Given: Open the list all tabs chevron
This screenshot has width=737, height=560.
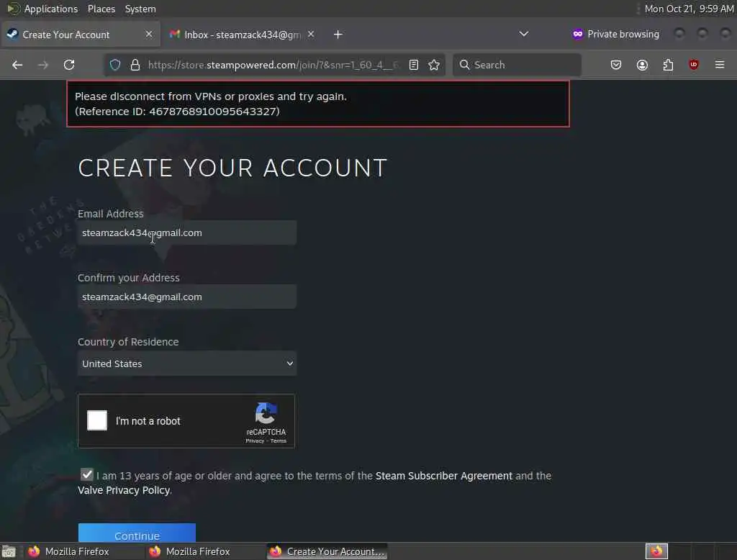Looking at the screenshot, I should coord(524,35).
